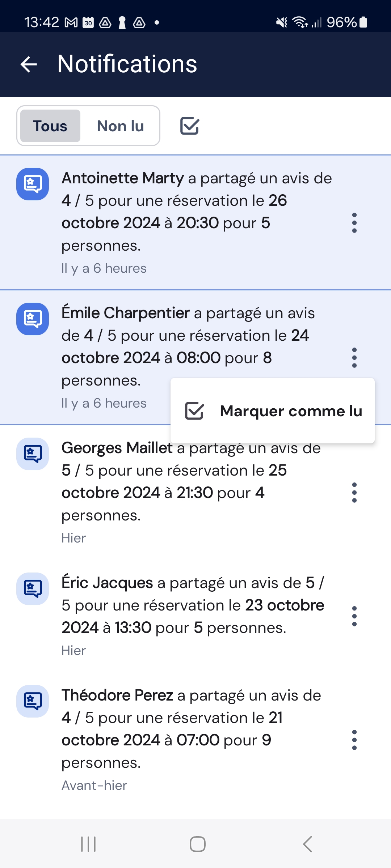Tap the checkbox icon in Marquer comme lu
Screen dimensions: 391x868
coord(194,411)
